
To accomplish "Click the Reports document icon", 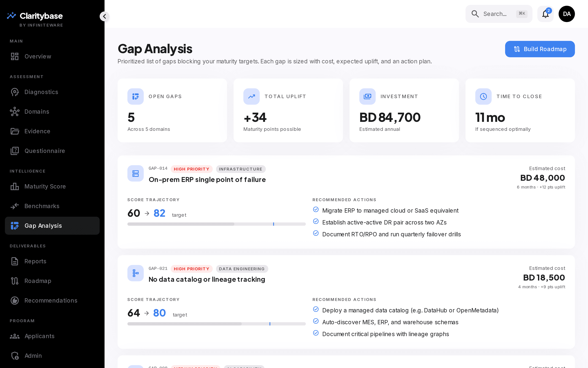I will 14,261.
